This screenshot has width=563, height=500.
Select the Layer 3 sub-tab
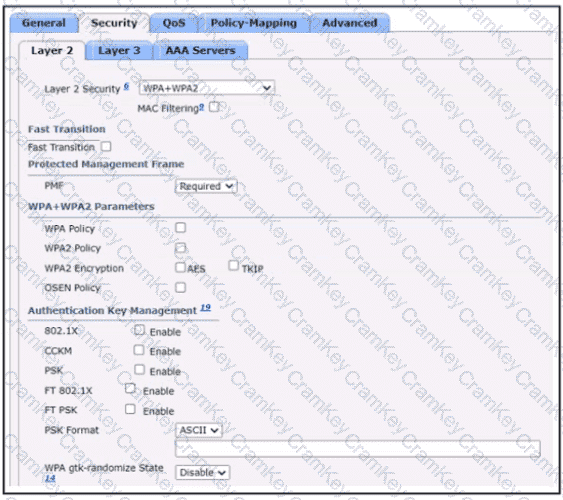pos(119,50)
